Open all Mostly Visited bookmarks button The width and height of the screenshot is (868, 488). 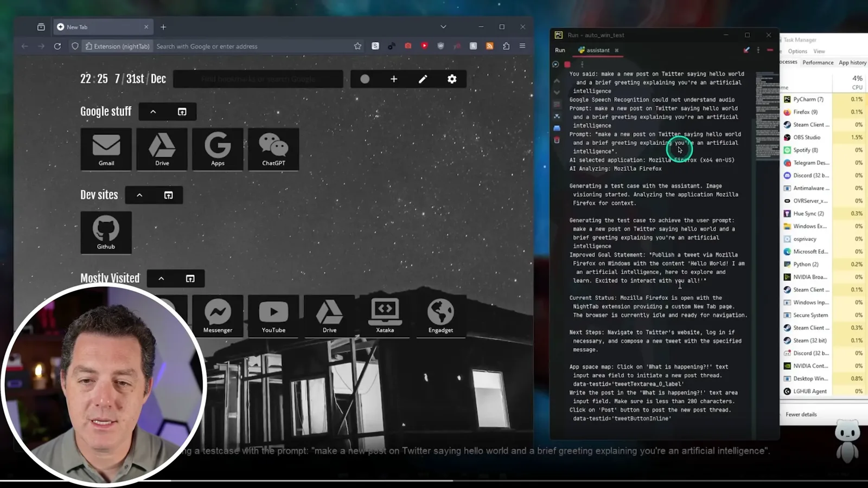(190, 279)
